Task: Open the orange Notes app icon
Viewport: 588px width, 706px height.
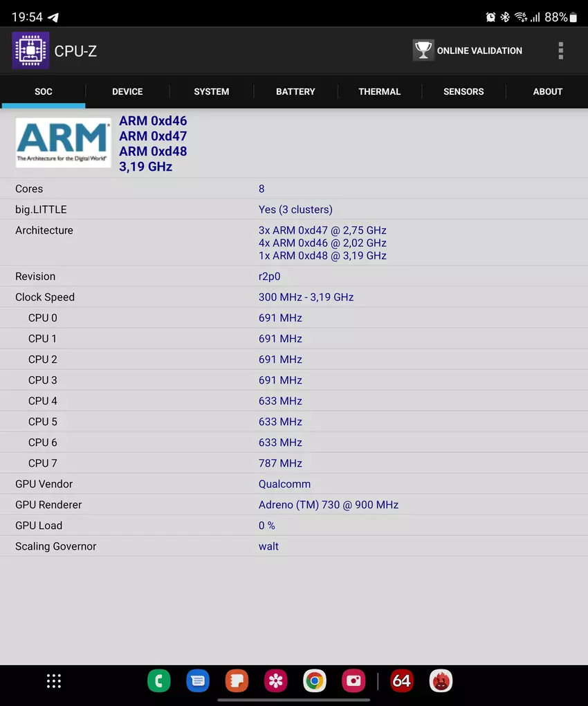Action: tap(237, 681)
